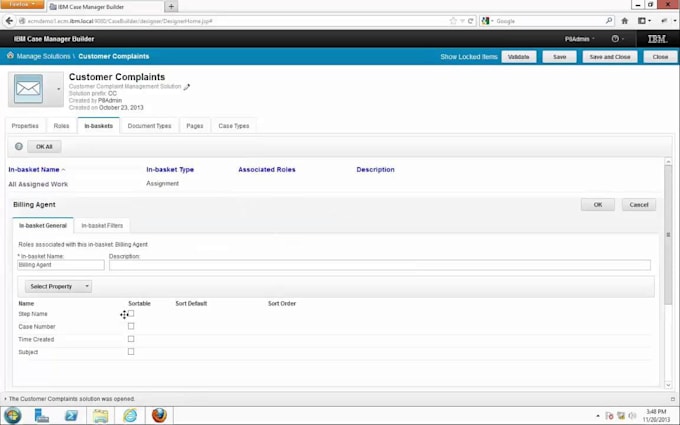Click the browser back arrow button
The image size is (680, 425).
pos(9,20)
